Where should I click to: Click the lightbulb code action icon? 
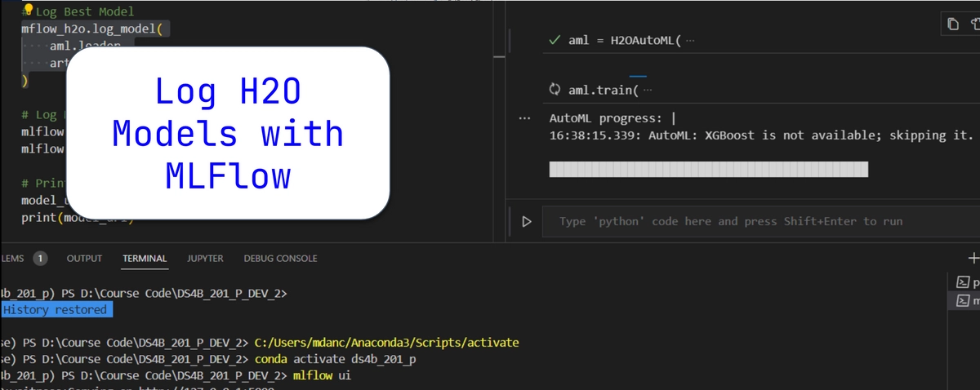pyautogui.click(x=27, y=10)
